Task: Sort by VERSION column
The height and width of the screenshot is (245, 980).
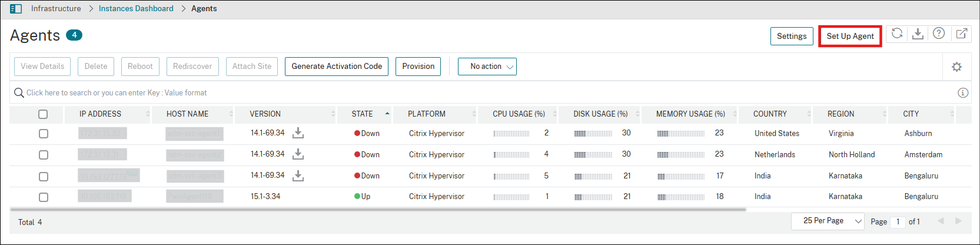Action: (265, 114)
